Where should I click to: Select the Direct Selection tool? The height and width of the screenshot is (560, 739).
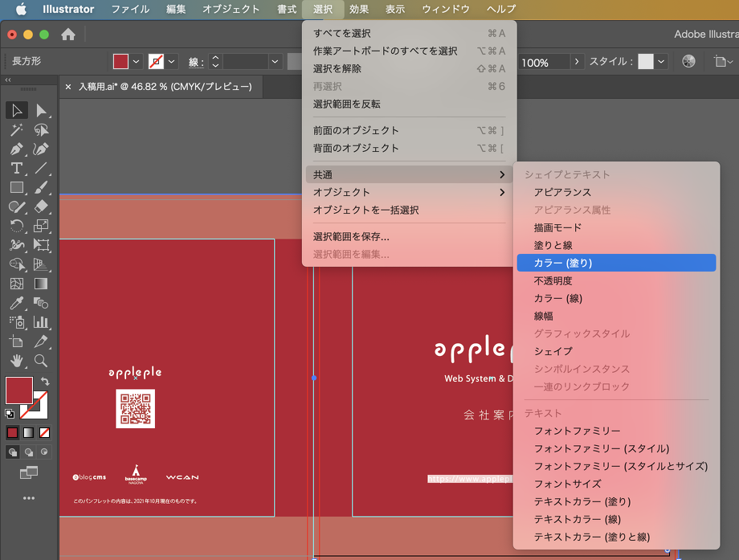coord(41,110)
